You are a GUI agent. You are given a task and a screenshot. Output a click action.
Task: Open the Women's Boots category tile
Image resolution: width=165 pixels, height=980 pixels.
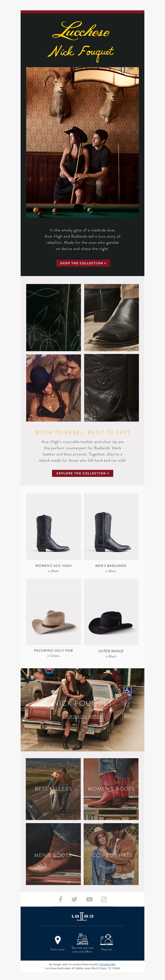(111, 789)
